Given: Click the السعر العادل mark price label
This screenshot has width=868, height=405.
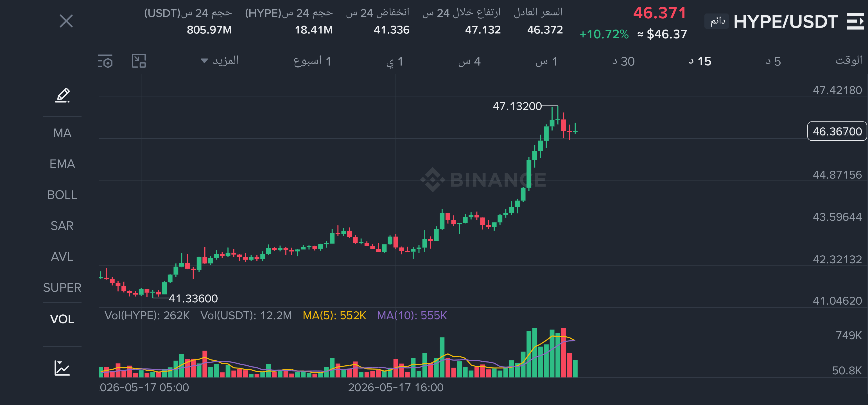Looking at the screenshot, I should tap(538, 12).
